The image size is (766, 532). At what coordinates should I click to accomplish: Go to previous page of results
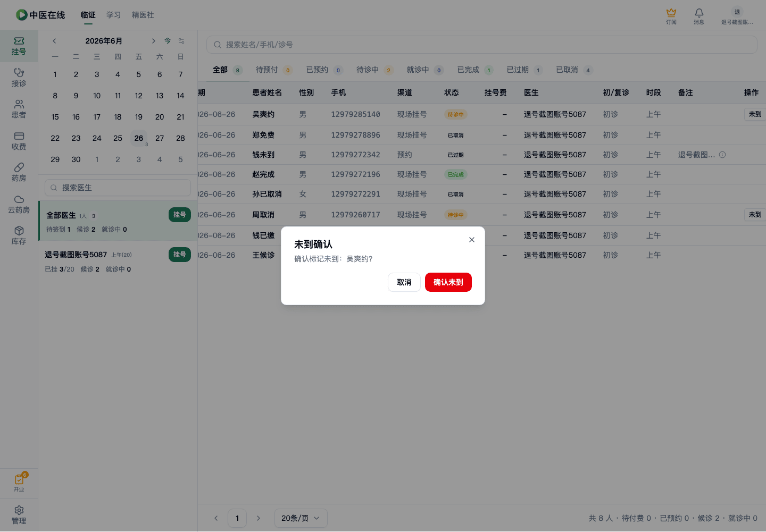[x=216, y=518]
